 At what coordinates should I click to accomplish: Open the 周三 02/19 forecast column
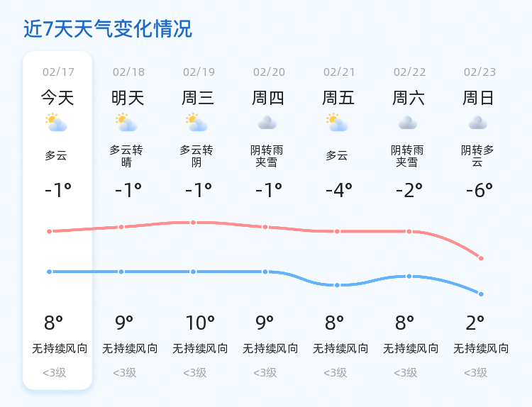198,221
